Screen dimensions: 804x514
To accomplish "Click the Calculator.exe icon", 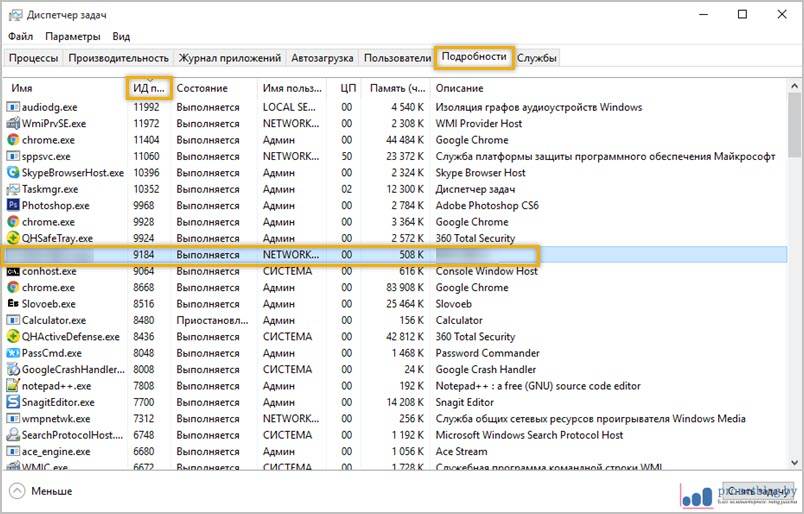I will coord(13,320).
